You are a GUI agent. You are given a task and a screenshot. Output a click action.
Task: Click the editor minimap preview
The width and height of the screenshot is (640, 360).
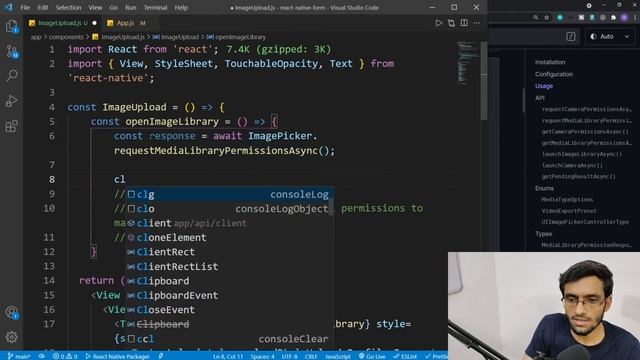468,62
